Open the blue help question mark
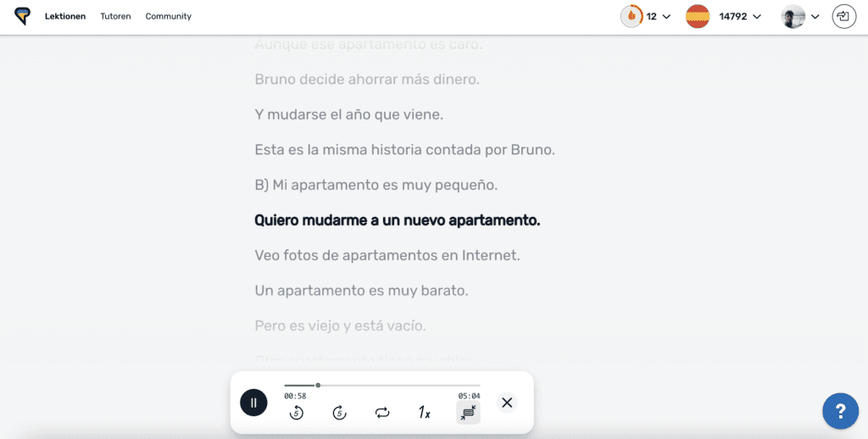Viewport: 868px width, 439px height. coord(840,412)
